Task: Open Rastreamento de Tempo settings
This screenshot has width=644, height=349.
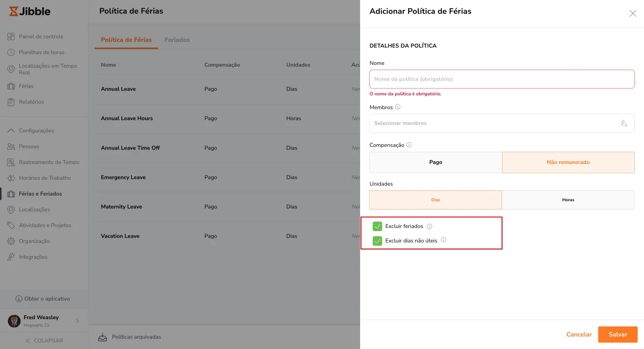Action: coord(49,162)
